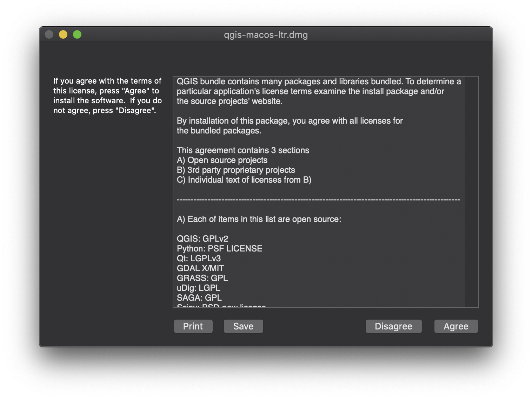
Task: Print the license agreement
Action: tap(193, 326)
